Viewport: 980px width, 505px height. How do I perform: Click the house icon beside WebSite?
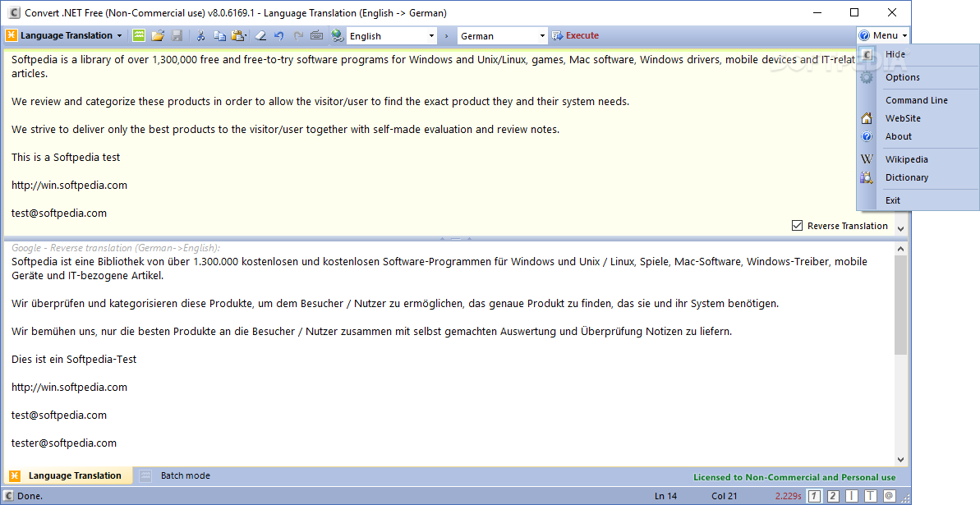coord(867,118)
